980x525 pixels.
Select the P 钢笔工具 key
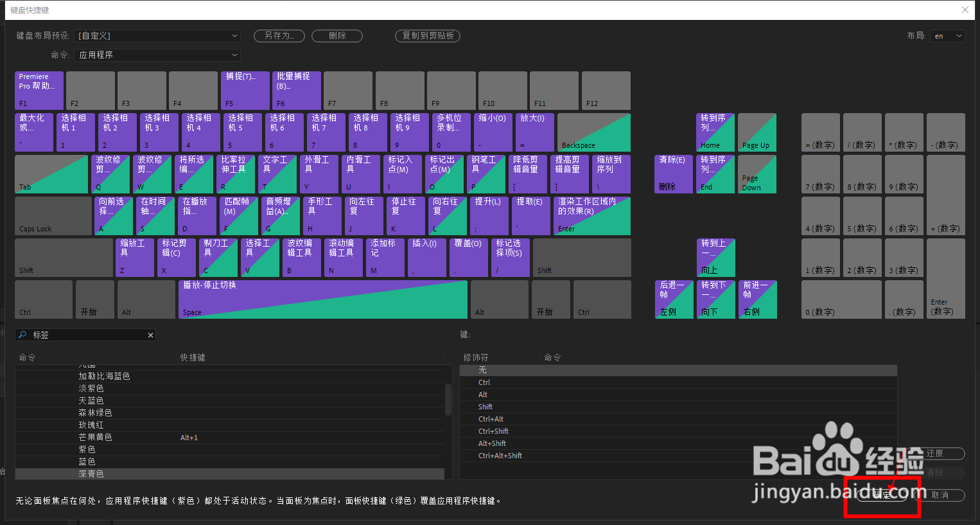486,174
